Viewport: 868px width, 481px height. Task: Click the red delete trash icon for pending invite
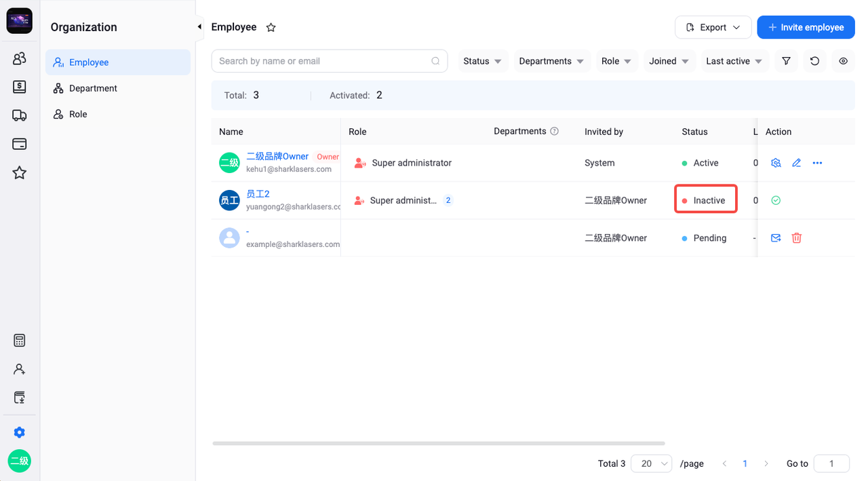click(797, 238)
